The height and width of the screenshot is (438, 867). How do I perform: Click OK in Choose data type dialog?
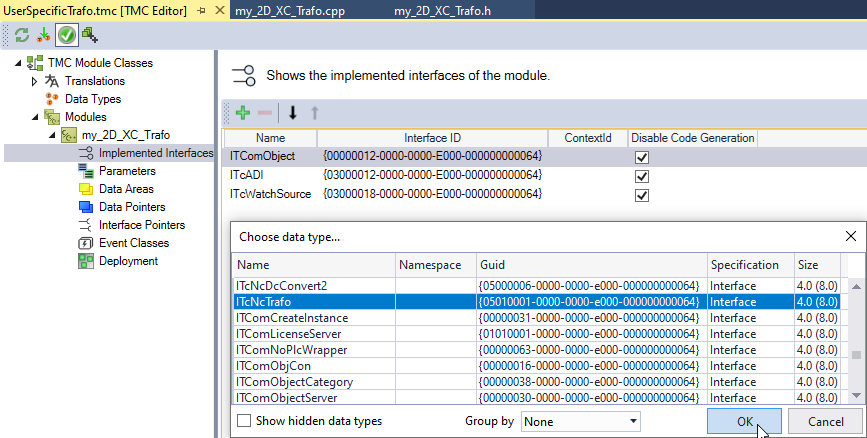tap(744, 421)
